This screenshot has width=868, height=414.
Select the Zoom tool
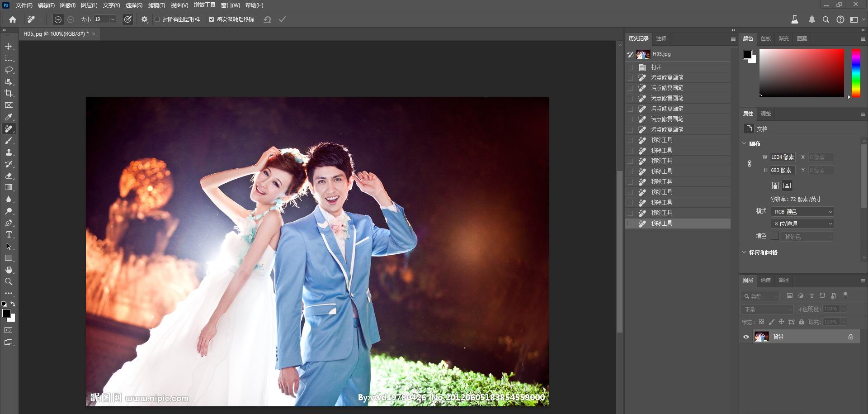click(9, 281)
